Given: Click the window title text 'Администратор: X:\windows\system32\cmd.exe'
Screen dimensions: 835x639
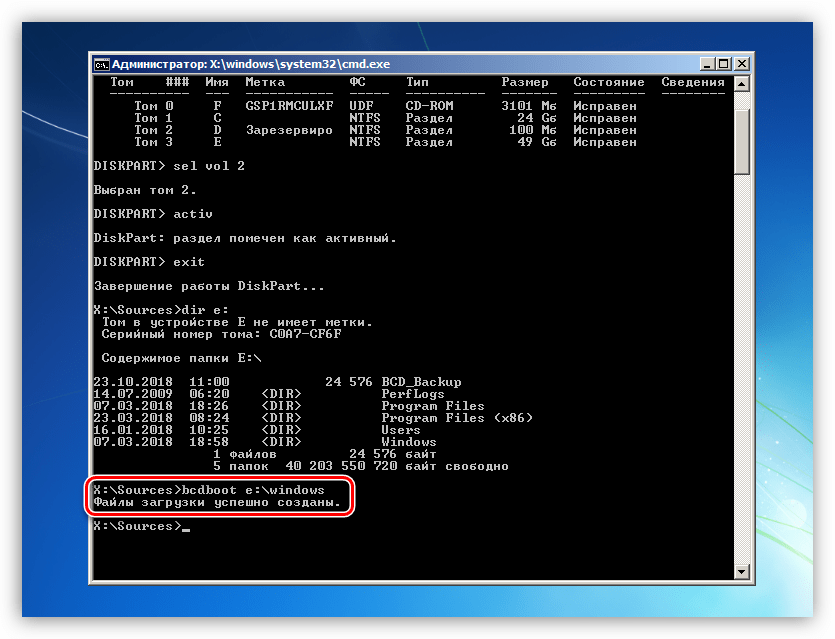Looking at the screenshot, I should tap(251, 64).
